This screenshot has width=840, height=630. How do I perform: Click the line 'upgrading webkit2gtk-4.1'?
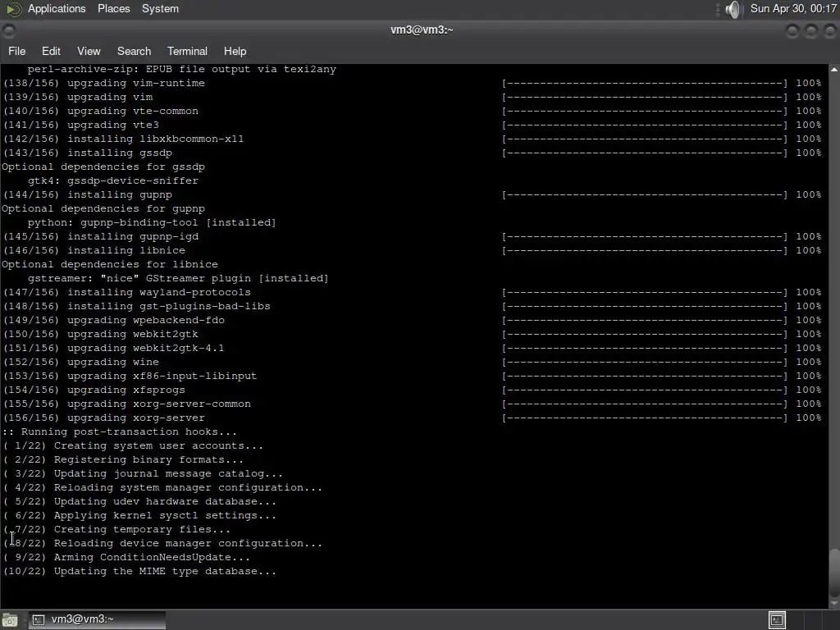pyautogui.click(x=113, y=348)
